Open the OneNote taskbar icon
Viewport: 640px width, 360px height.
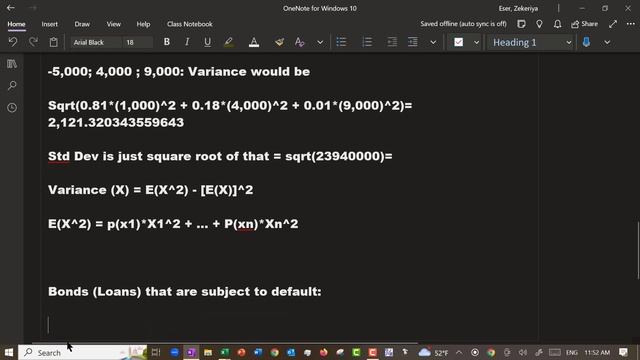pos(191,352)
